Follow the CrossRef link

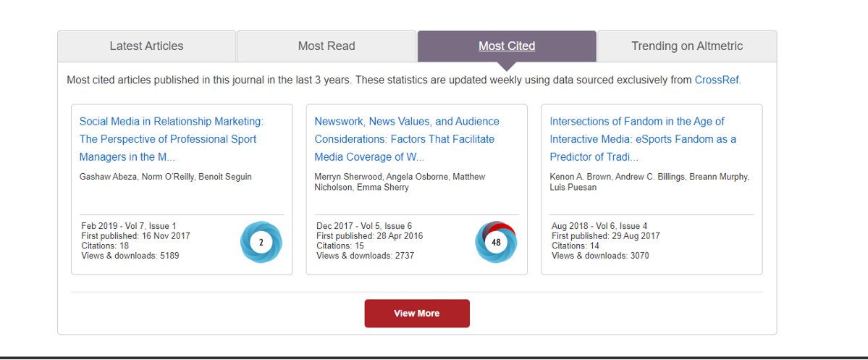click(x=717, y=80)
